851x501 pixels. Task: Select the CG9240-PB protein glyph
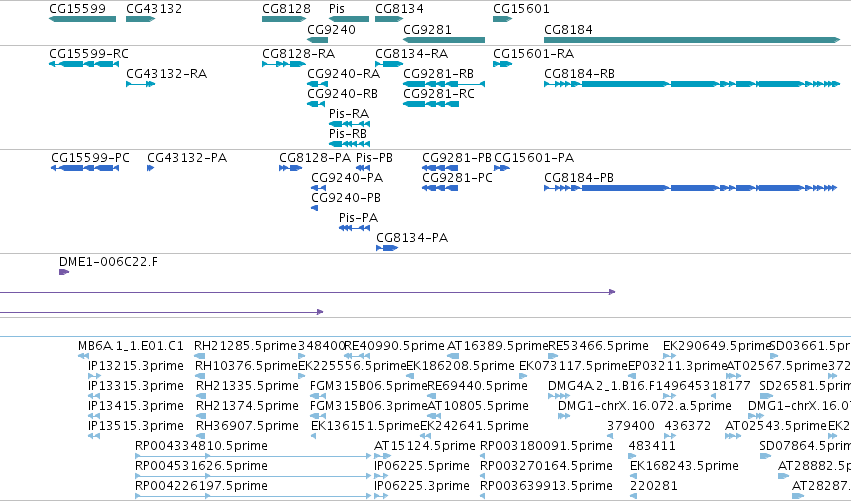coord(314,208)
